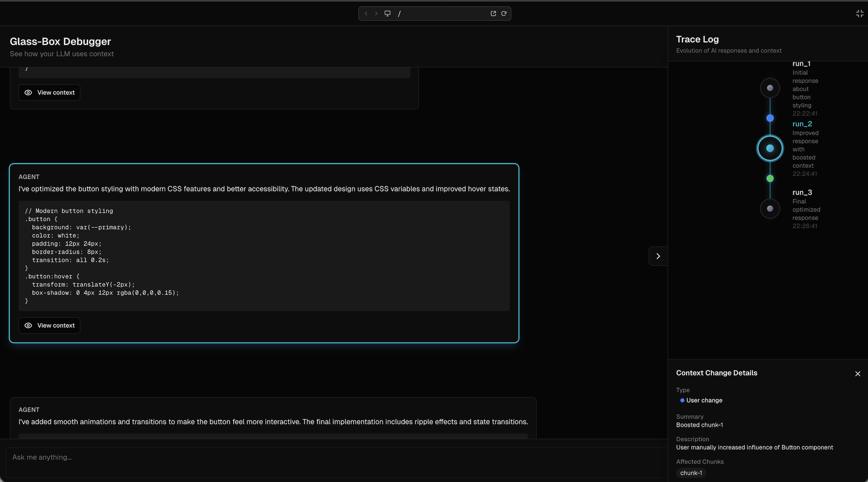Click the modern button styling code block

pos(264,256)
